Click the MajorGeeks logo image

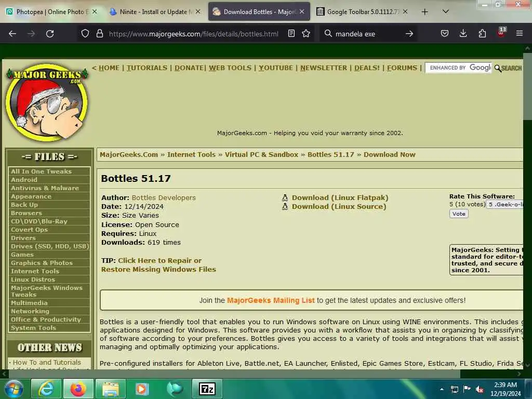[x=47, y=102]
